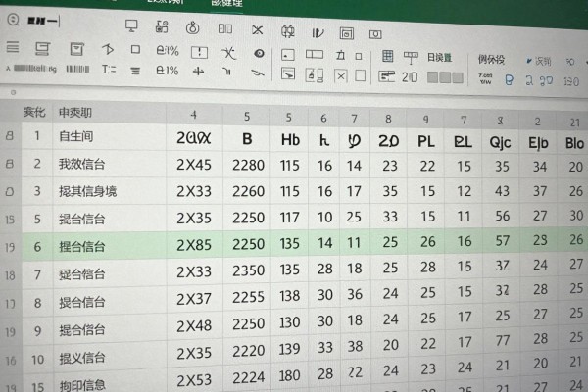Click the stacked layers icon
588x392 pixels.
42,49
